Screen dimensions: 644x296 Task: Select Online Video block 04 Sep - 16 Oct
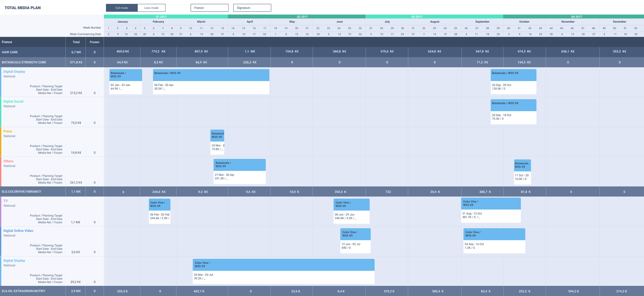494,241
